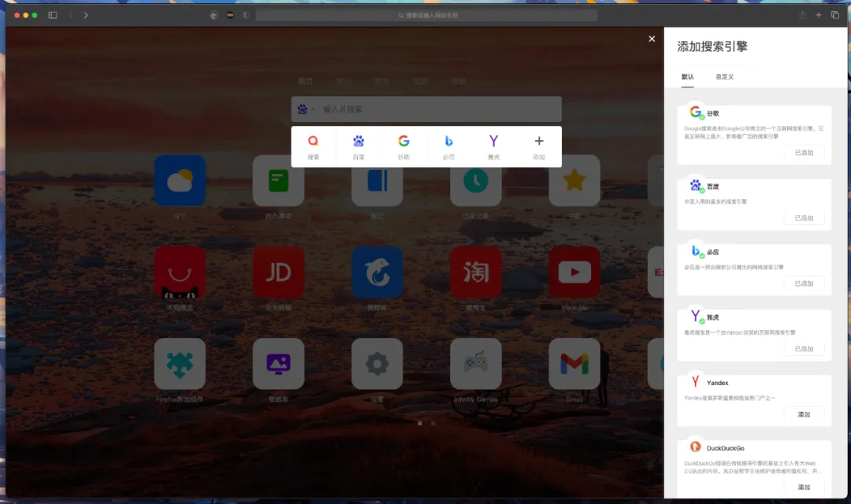Screen dimensions: 851x504
Task: Open the Safari share menu icon
Action: 802,15
